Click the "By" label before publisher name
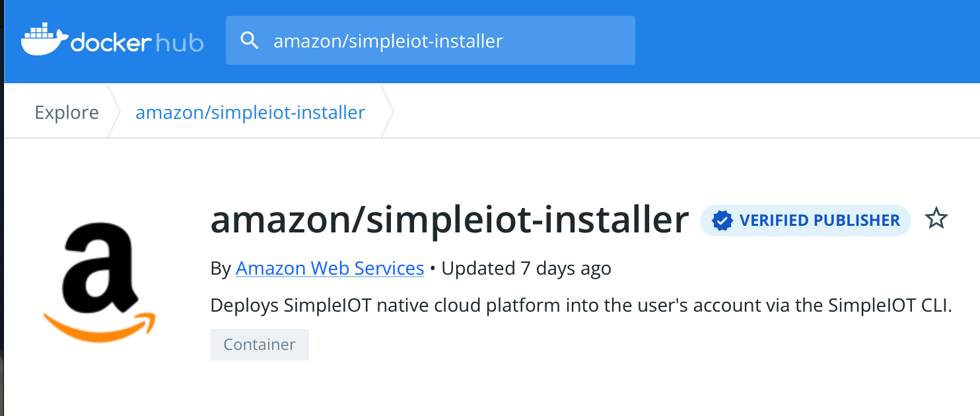 [220, 269]
